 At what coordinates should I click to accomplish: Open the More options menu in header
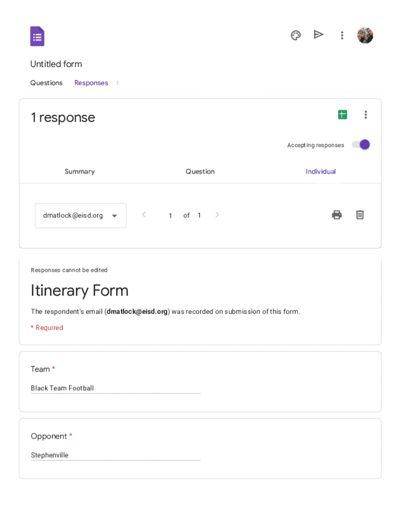pyautogui.click(x=342, y=35)
